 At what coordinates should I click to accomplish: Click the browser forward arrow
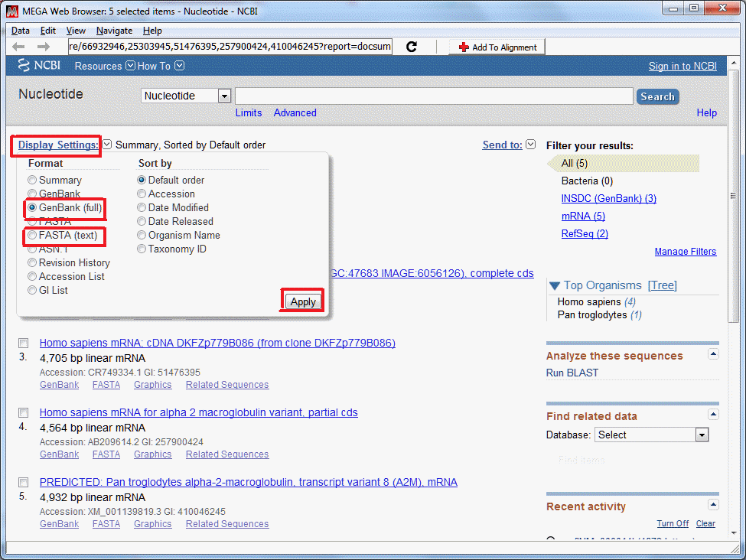(x=44, y=47)
